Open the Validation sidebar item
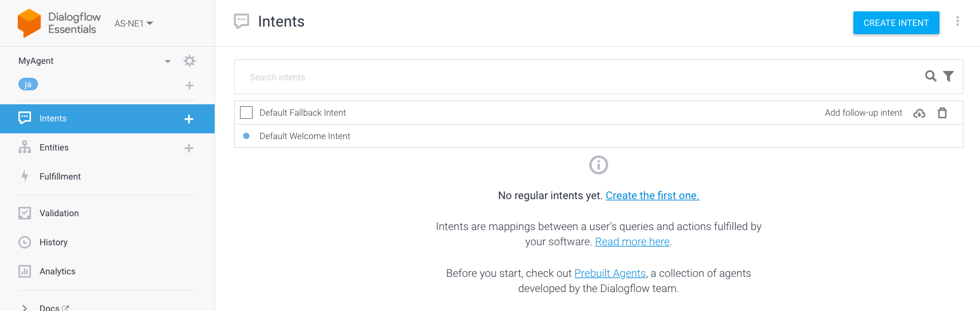This screenshot has height=311, width=980. tap(59, 213)
